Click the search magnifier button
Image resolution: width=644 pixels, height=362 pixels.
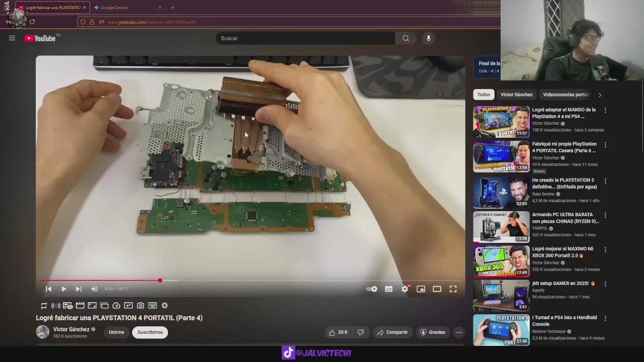point(406,38)
